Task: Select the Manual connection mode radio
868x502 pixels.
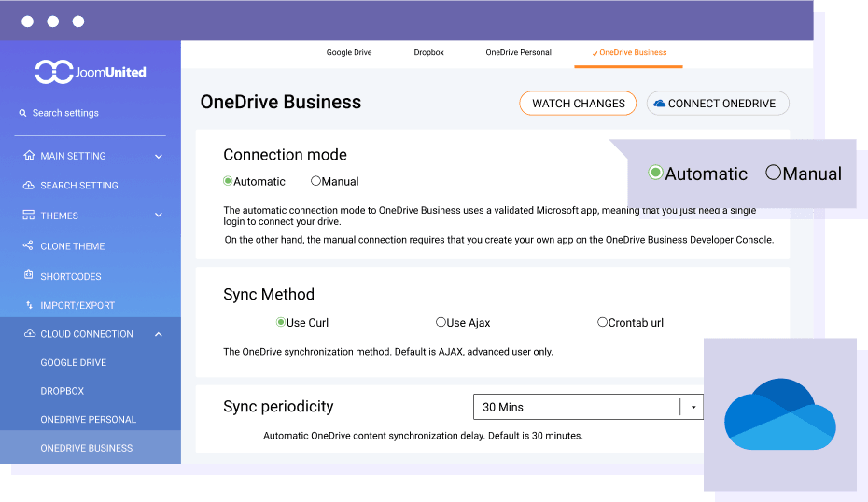Action: click(315, 181)
